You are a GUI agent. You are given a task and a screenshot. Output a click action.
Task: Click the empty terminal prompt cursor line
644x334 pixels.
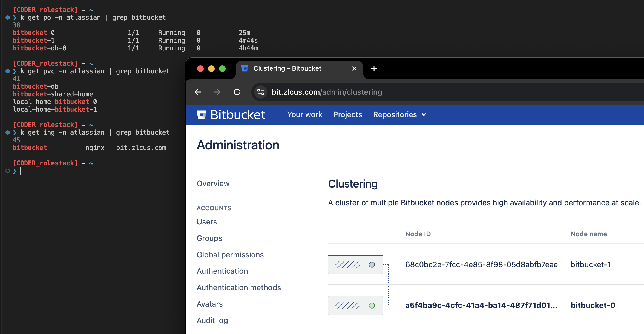pos(21,171)
